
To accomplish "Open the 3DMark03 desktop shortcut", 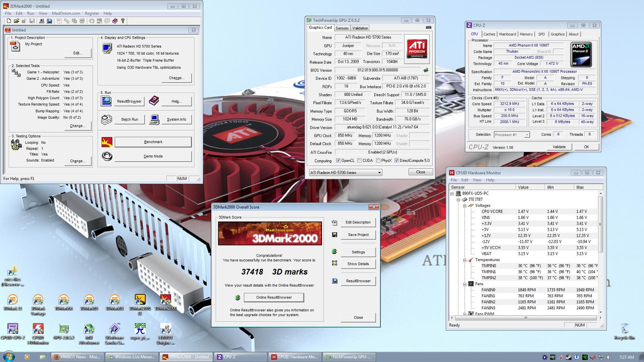I will [x=114, y=303].
